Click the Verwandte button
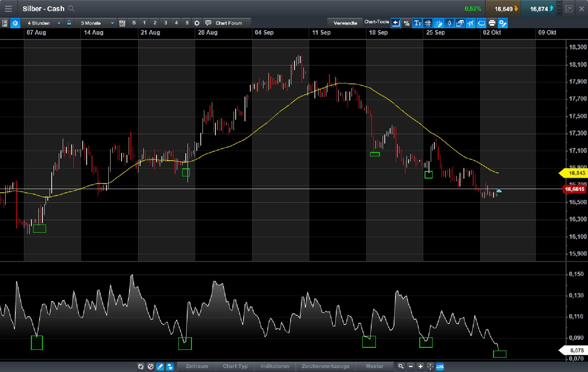The width and height of the screenshot is (588, 372). [x=345, y=23]
